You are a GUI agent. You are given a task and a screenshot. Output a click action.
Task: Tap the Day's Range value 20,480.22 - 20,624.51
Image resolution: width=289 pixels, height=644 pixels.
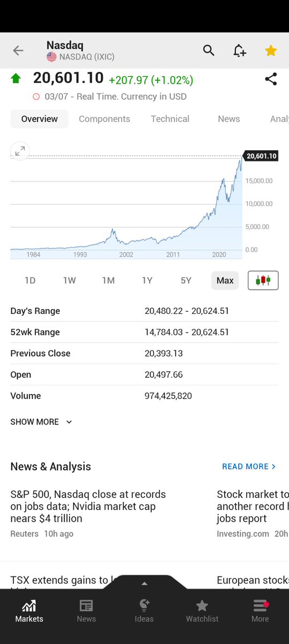(187, 311)
